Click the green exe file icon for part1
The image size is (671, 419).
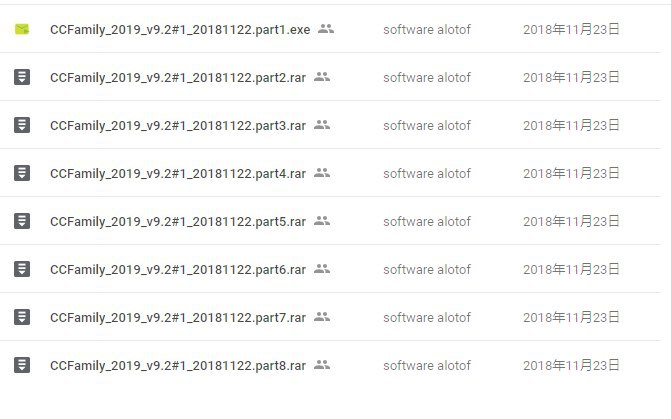[22, 29]
